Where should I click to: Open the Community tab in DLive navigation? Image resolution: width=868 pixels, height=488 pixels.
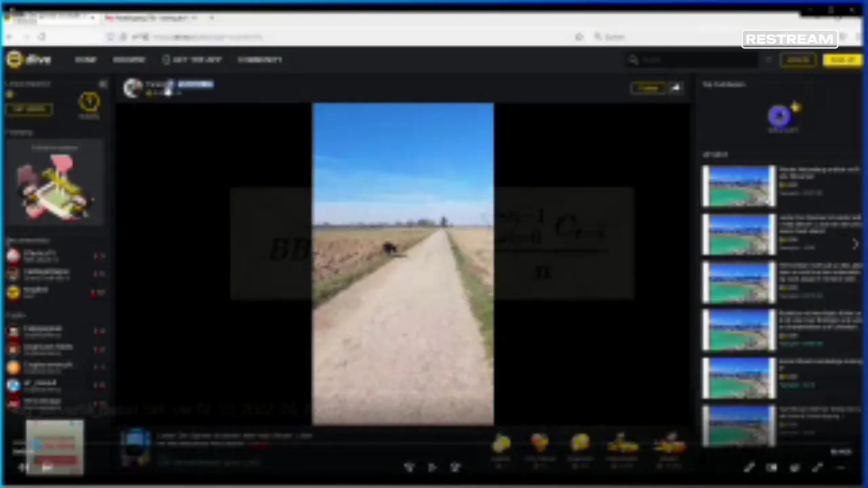click(x=260, y=60)
